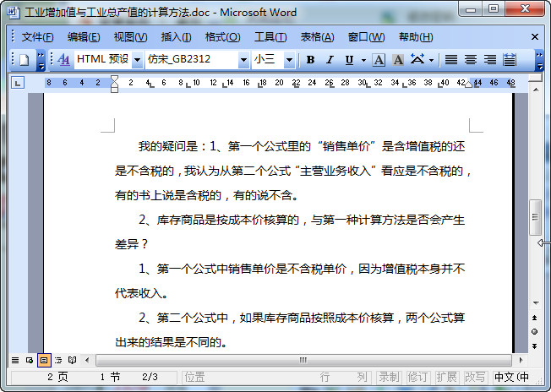Open the 视图(V) menu
Viewport: 551px width, 392px height.
click(x=130, y=37)
